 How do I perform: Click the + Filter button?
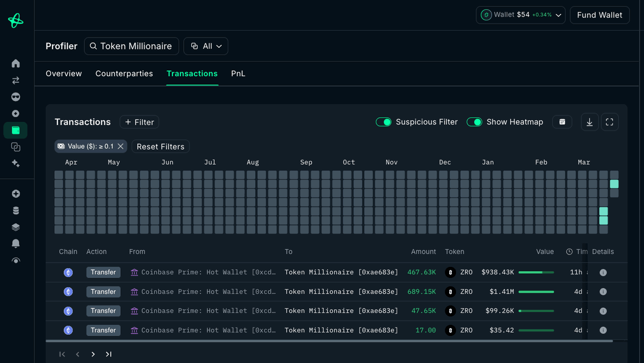139,122
